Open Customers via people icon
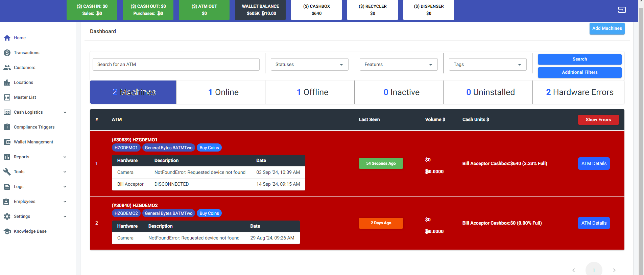Image resolution: width=644 pixels, height=275 pixels. point(7,68)
